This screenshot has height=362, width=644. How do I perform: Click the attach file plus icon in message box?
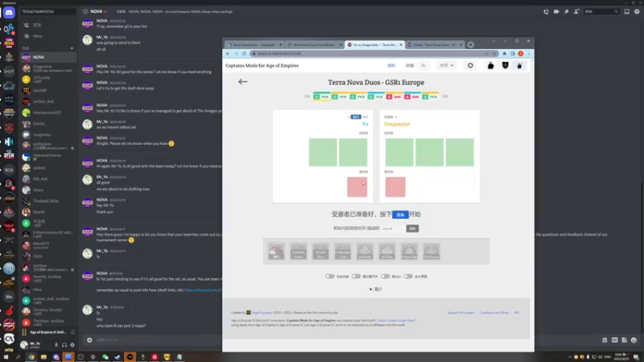pos(89,339)
